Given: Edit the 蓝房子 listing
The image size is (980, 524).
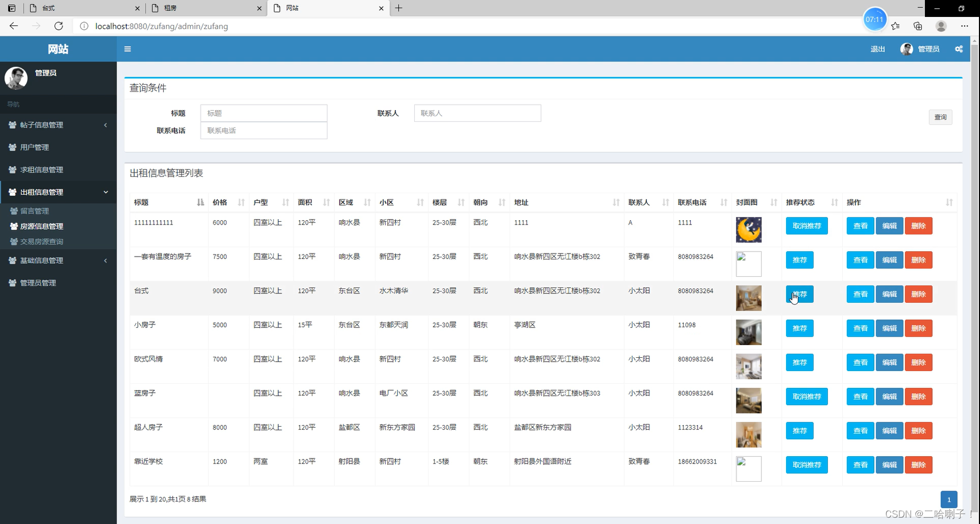Looking at the screenshot, I should pyautogui.click(x=889, y=397).
